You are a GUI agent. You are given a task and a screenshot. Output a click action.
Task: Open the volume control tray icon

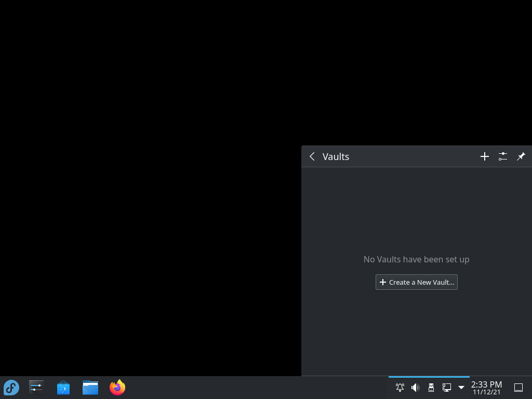pos(415,388)
